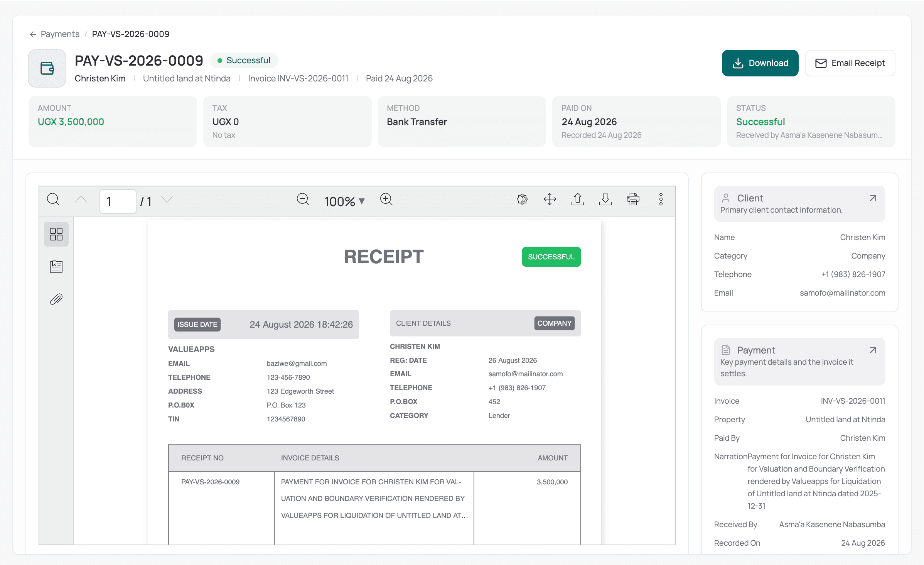Click the PAY-VS-2026-0009 breadcrumb text
Viewport: 924px width, 565px height.
130,34
